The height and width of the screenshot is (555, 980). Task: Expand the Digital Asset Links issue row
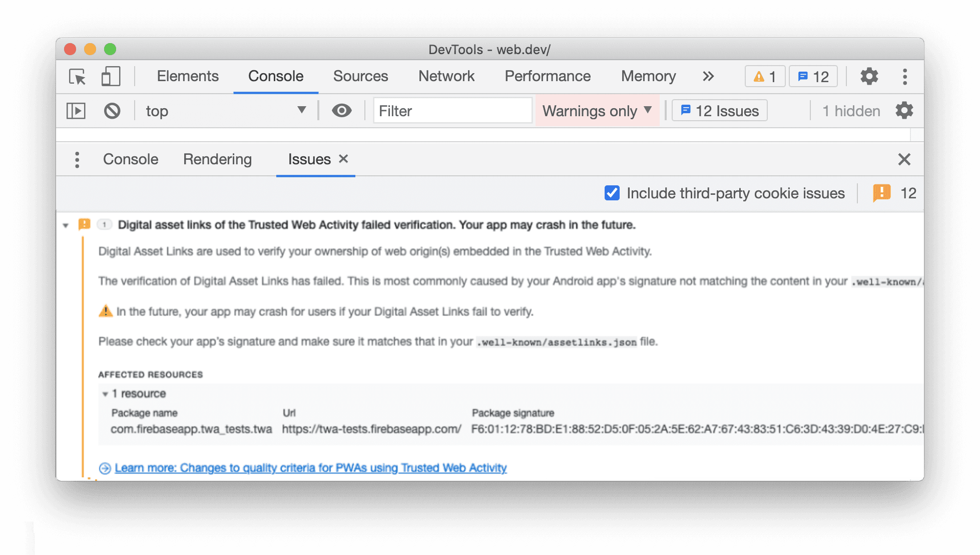click(66, 224)
